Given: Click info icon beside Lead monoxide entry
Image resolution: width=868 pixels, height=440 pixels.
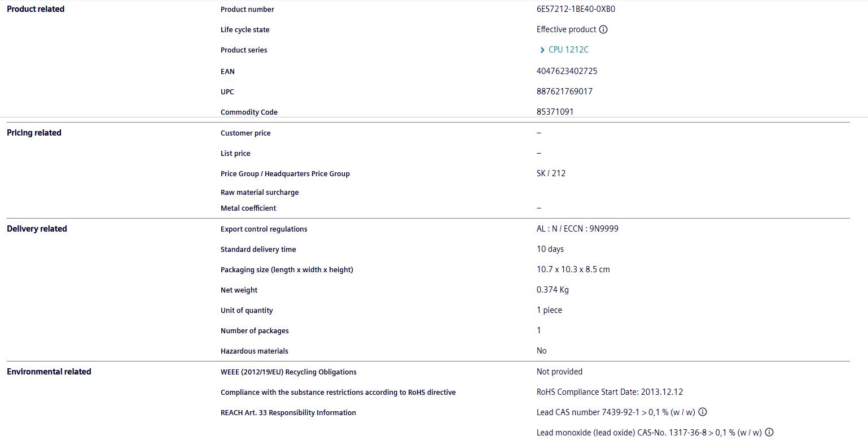Looking at the screenshot, I should point(769,433).
